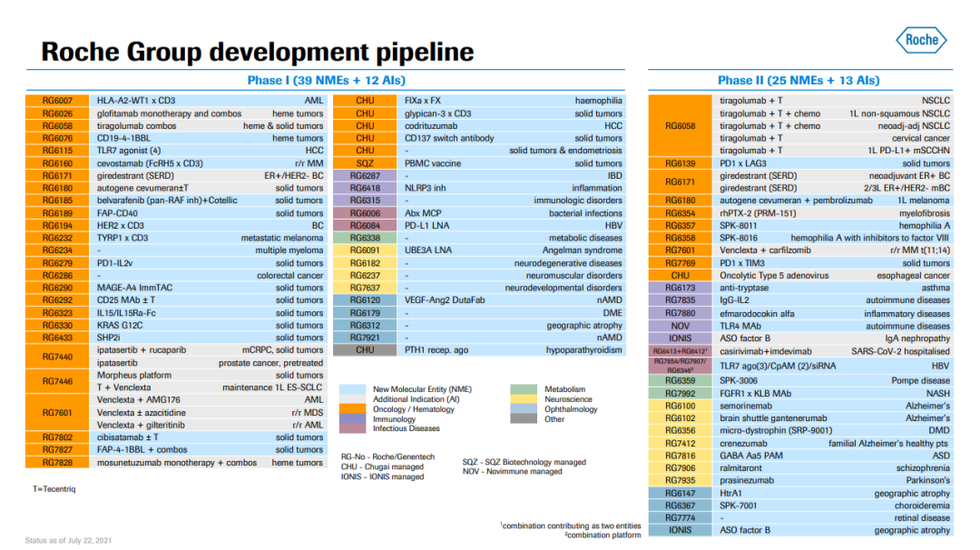Click 'cibisatamab ± T' entry
The image size is (980, 550).
[128, 437]
